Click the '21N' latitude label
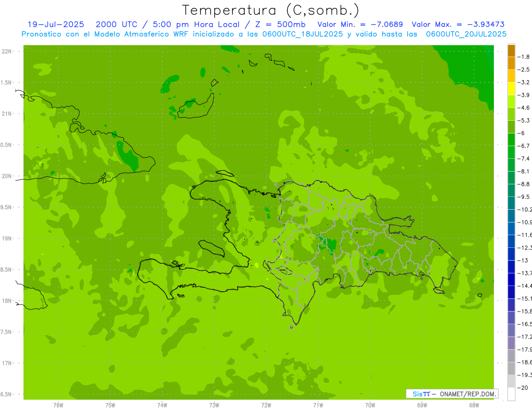 pos(8,114)
